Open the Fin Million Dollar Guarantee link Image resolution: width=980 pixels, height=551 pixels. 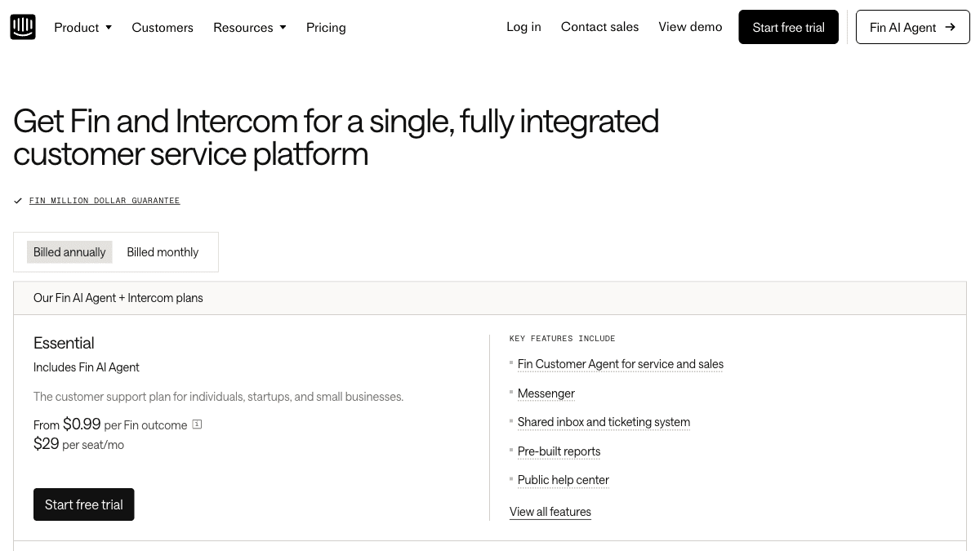point(105,200)
